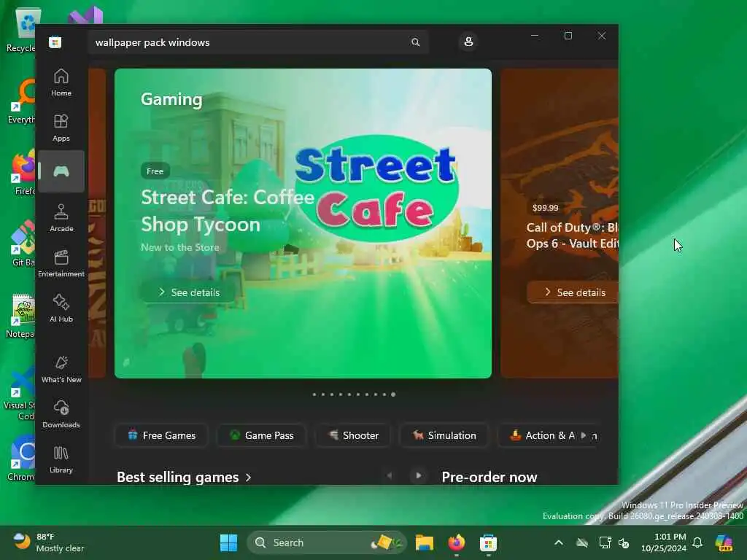747x560 pixels.
Task: Open Downloads in the sidebar
Action: pos(61,414)
